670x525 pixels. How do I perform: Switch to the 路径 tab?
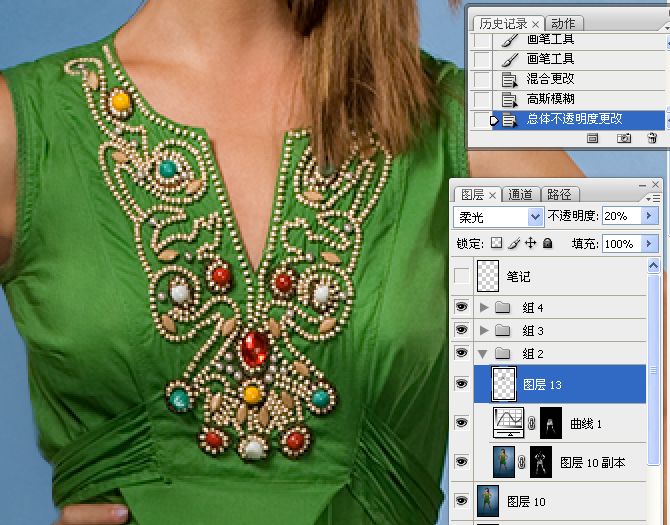(559, 195)
